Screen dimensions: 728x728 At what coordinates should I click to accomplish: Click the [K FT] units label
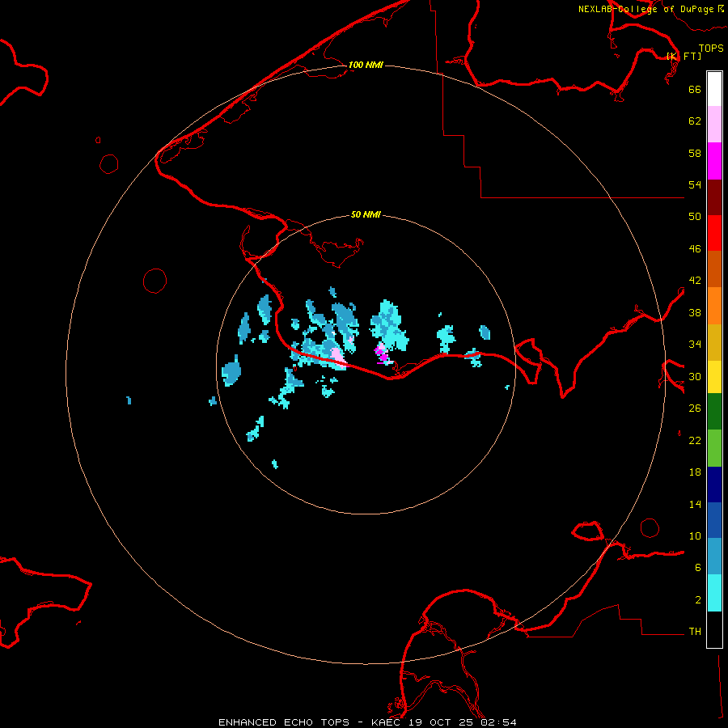tap(684, 56)
